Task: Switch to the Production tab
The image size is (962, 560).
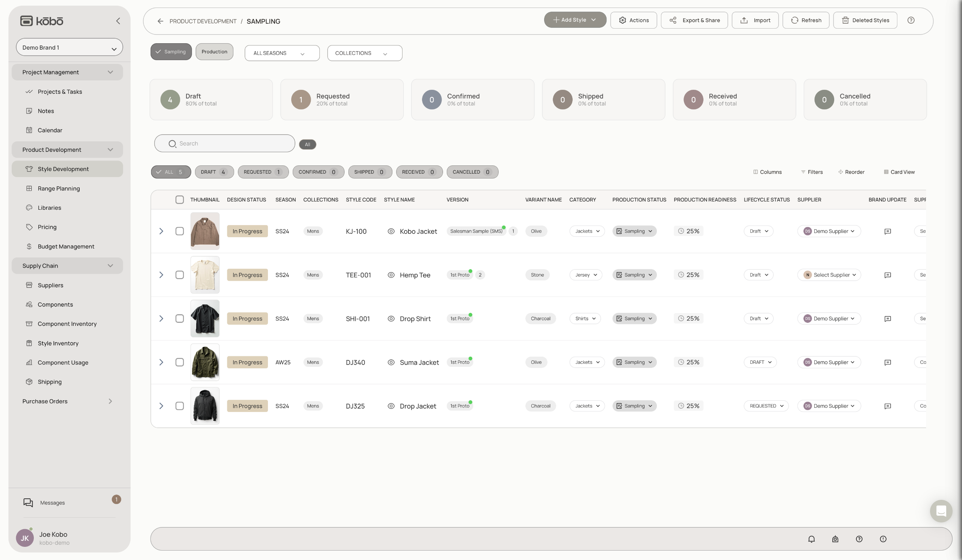Action: [x=214, y=51]
